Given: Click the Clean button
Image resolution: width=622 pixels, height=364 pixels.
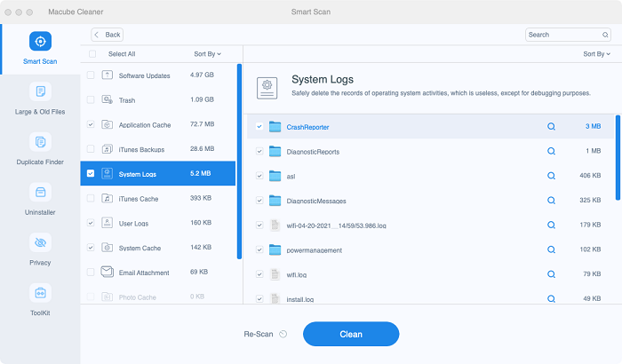Looking at the screenshot, I should 351,334.
